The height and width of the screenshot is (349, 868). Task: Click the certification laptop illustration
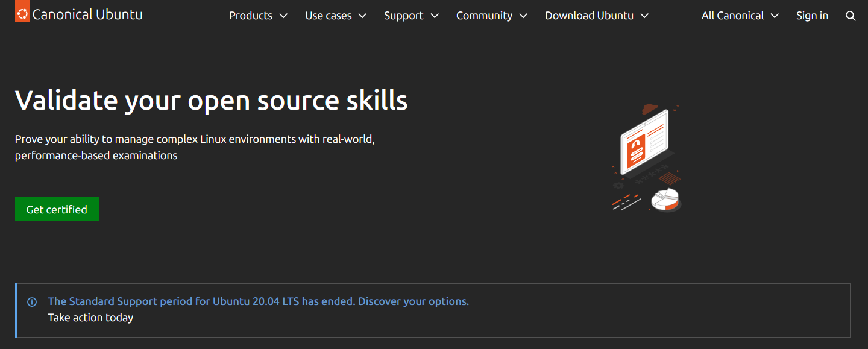click(x=644, y=142)
